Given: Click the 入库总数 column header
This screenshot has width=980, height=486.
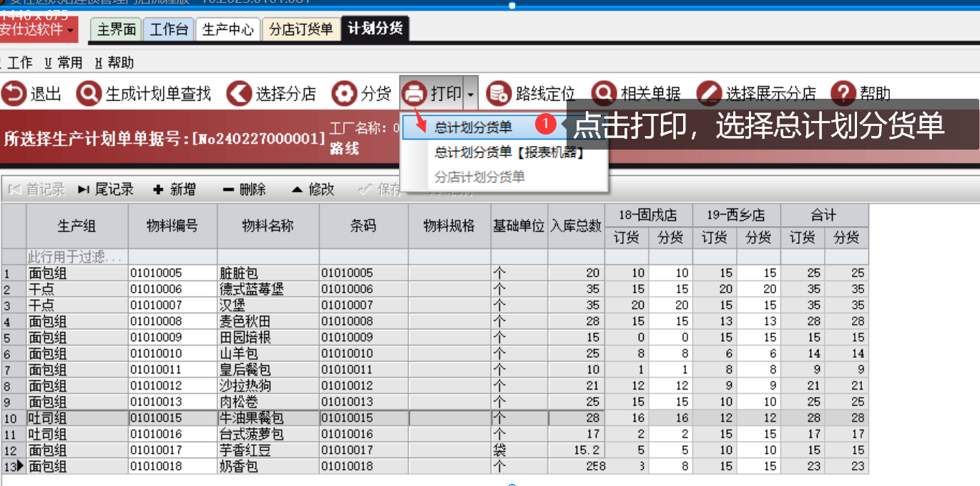Looking at the screenshot, I should click(576, 226).
